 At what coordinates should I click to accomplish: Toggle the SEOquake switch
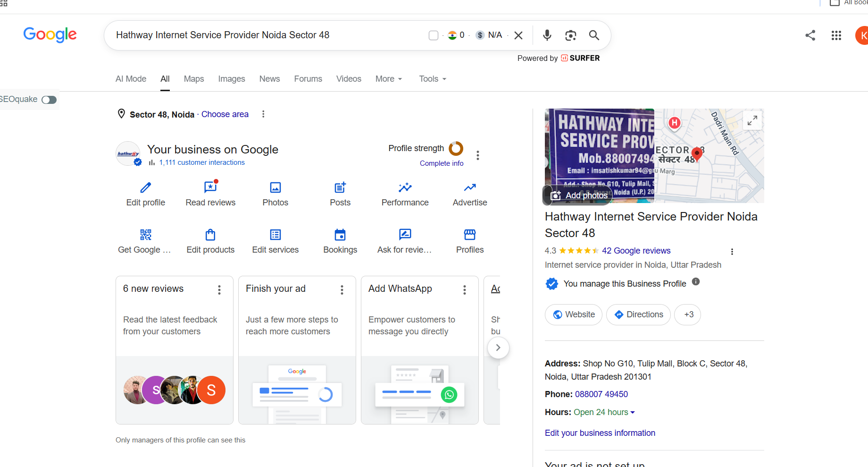coord(49,100)
